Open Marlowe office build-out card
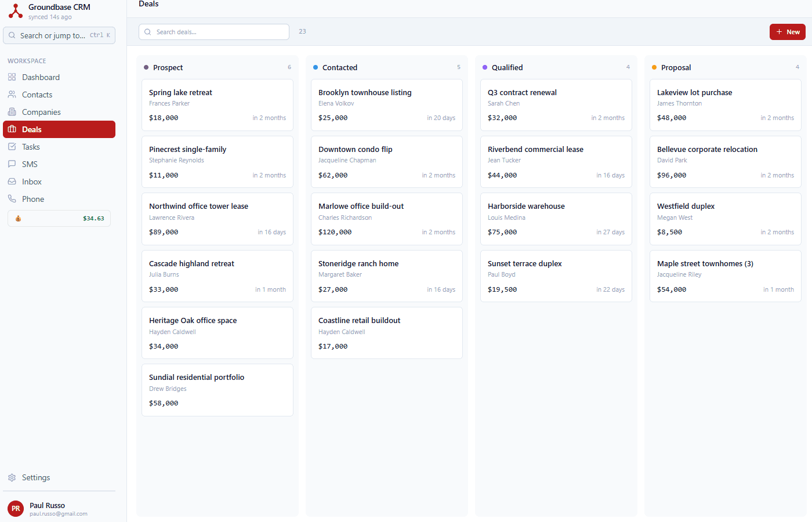The image size is (812, 522). coord(387,219)
